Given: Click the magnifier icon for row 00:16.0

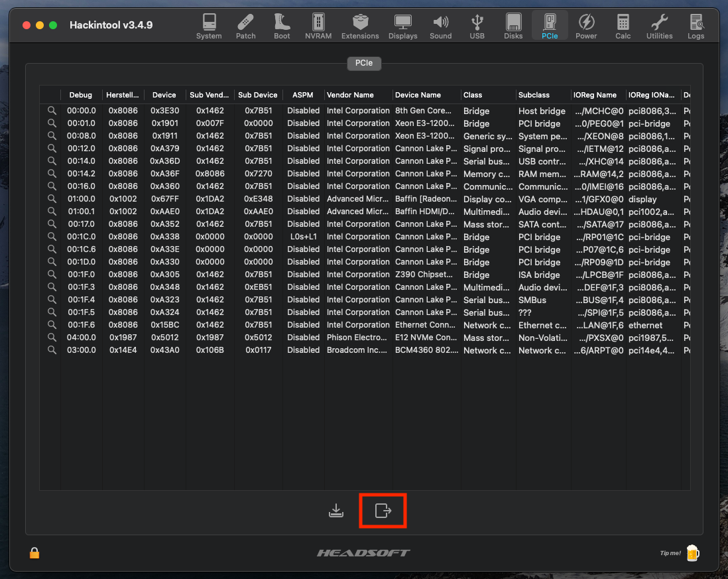Looking at the screenshot, I should coord(52,186).
